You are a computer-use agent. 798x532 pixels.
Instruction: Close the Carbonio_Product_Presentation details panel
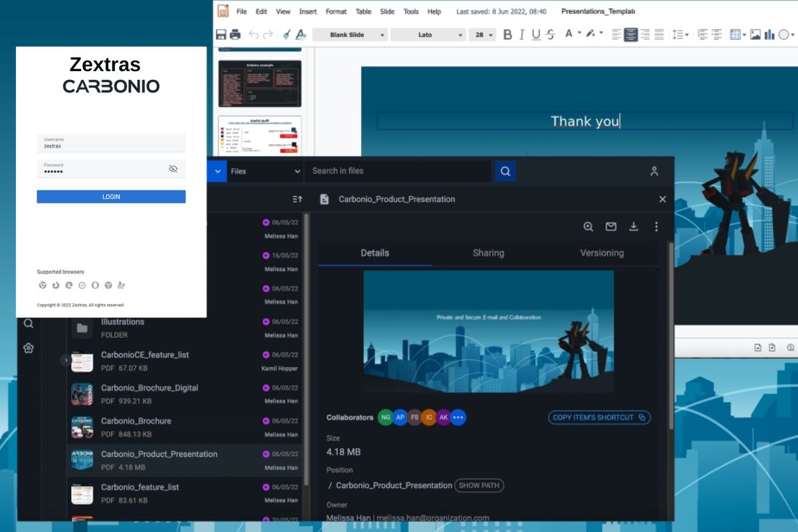[662, 199]
